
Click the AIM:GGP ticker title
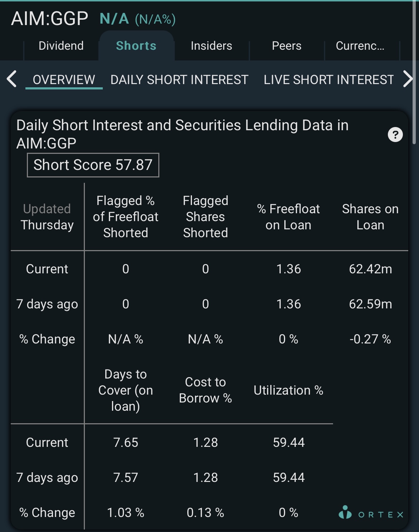(x=49, y=19)
